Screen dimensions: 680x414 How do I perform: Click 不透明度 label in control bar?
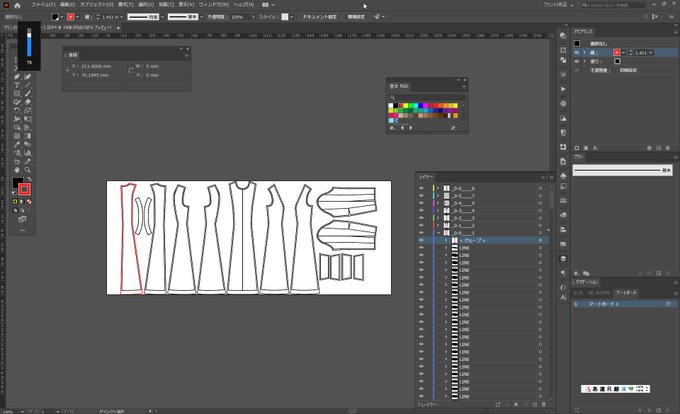(216, 17)
